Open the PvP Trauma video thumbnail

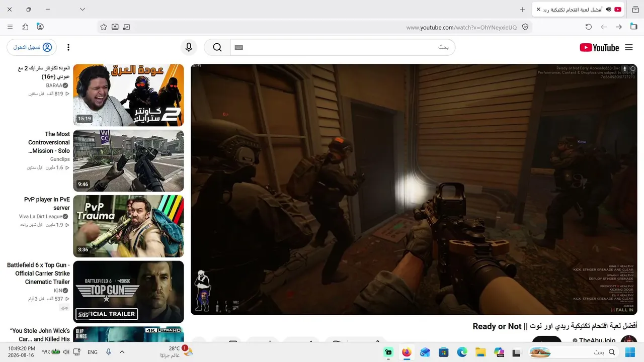click(128, 226)
